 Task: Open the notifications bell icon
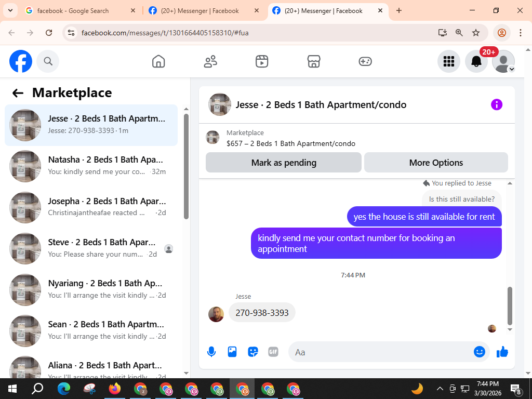pos(476,61)
